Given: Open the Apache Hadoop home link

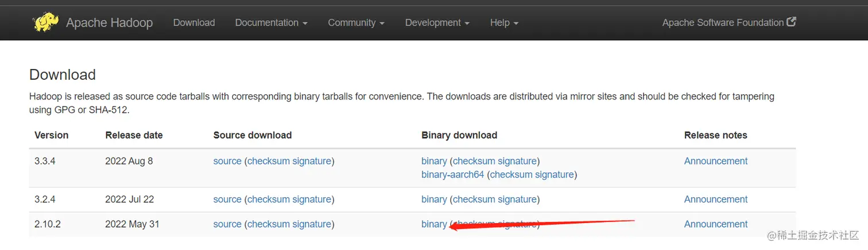Looking at the screenshot, I should 109,23.
